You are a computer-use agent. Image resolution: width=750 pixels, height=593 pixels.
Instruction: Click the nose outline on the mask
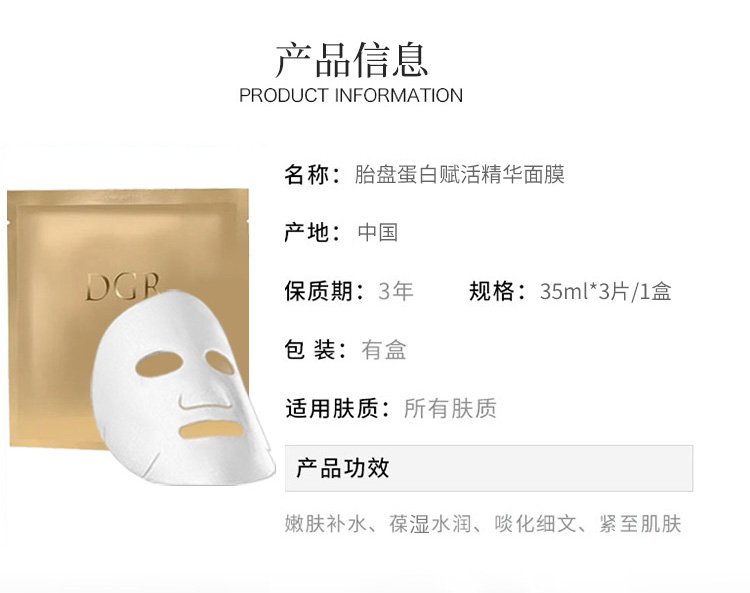click(205, 401)
